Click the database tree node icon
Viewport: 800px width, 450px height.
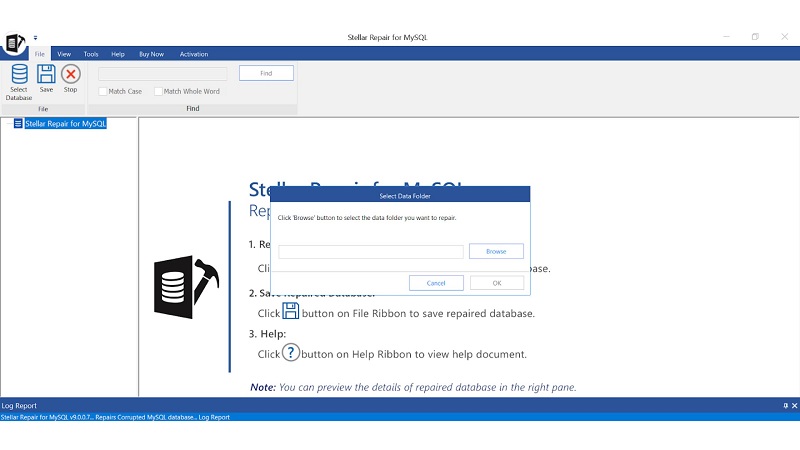point(18,124)
